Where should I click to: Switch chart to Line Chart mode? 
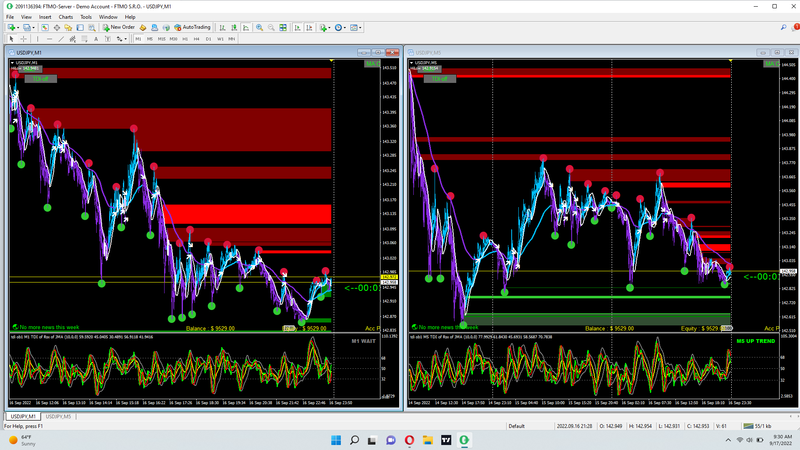point(246,28)
